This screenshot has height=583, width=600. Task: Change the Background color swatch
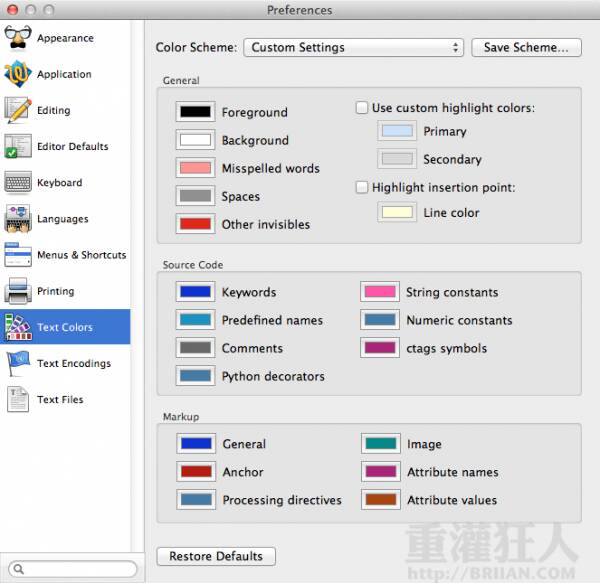coord(195,140)
